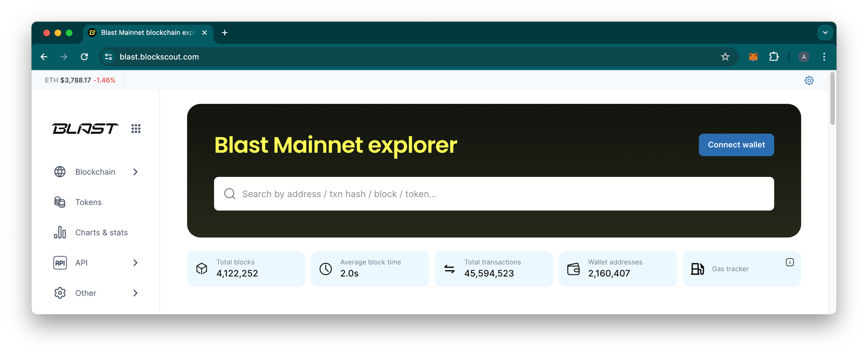The height and width of the screenshot is (356, 868).
Task: Open the browser extensions puzzle icon
Action: tap(774, 57)
